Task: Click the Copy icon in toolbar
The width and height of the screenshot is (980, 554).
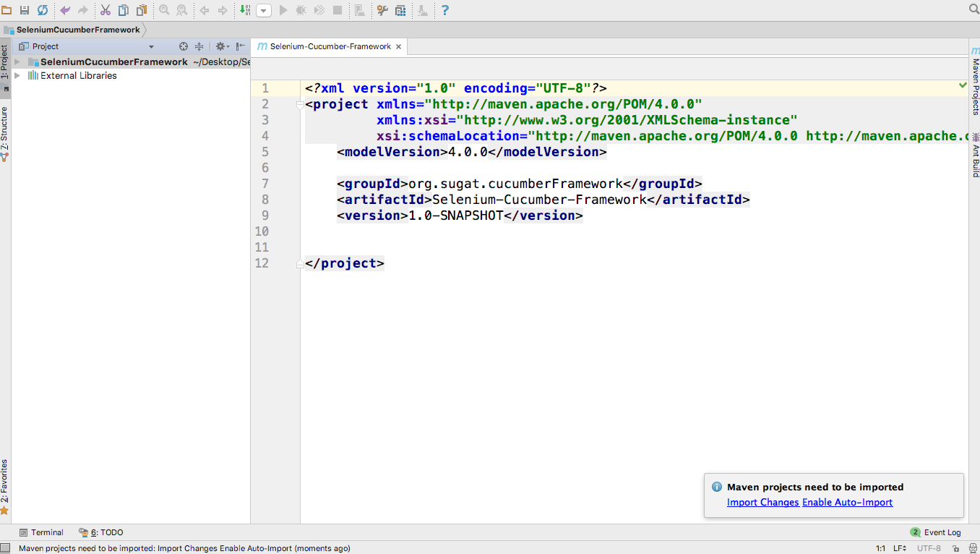Action: coord(124,10)
